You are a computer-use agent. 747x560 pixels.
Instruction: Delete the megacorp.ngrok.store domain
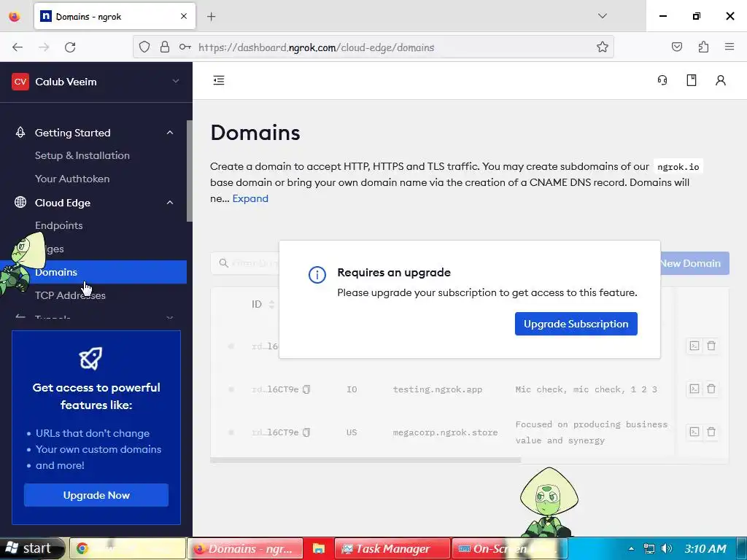711,432
